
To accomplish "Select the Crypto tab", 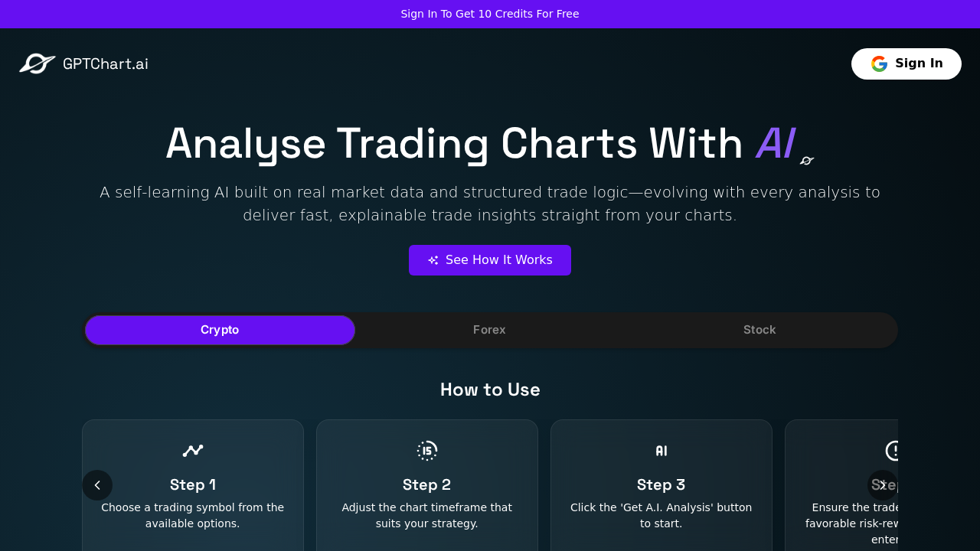I will click(x=220, y=330).
